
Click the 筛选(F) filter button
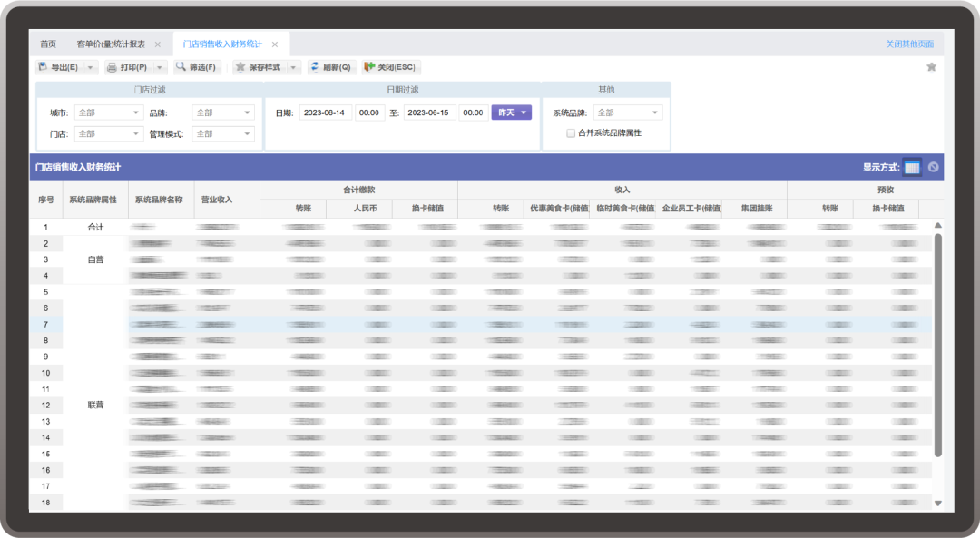[x=196, y=67]
